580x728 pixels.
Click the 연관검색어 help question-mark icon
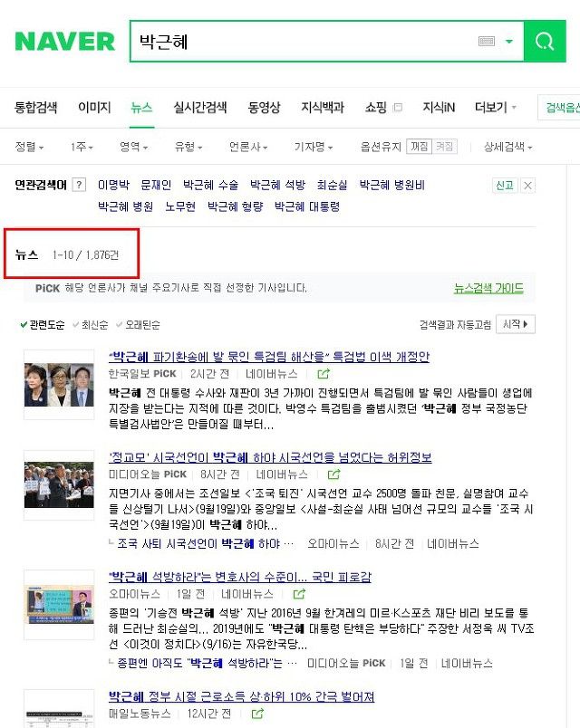[79, 185]
